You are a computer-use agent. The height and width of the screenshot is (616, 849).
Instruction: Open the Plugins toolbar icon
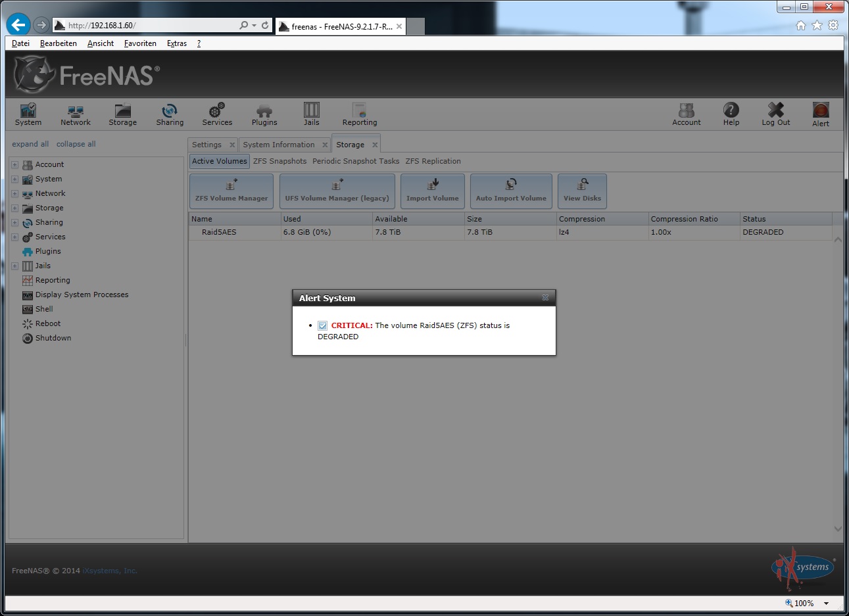click(264, 114)
